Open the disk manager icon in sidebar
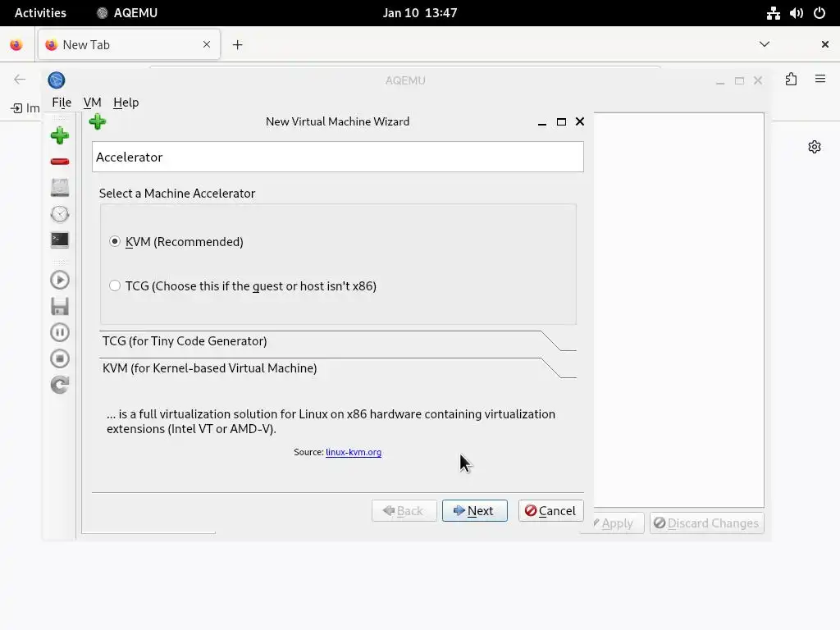 (59, 188)
